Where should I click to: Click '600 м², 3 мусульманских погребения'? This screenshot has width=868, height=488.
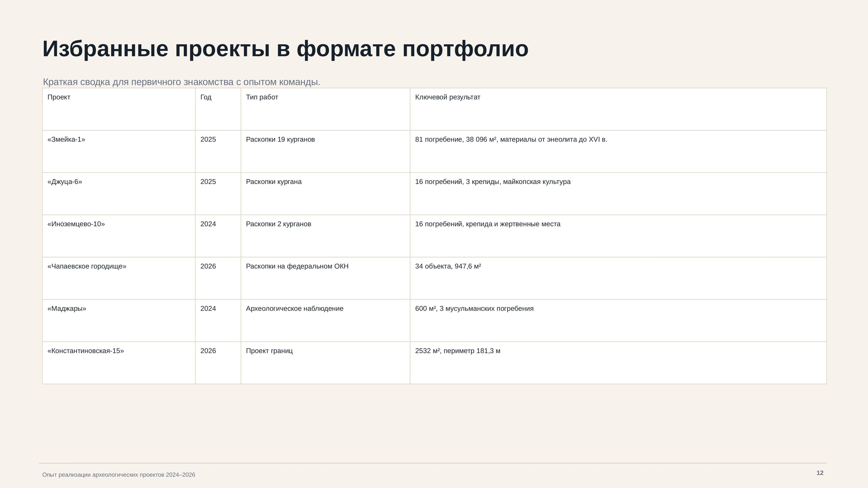click(474, 309)
